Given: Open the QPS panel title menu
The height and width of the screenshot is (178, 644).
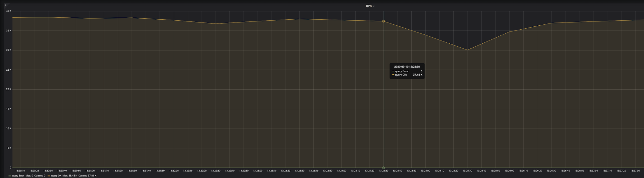Looking at the screenshot, I should point(369,6).
